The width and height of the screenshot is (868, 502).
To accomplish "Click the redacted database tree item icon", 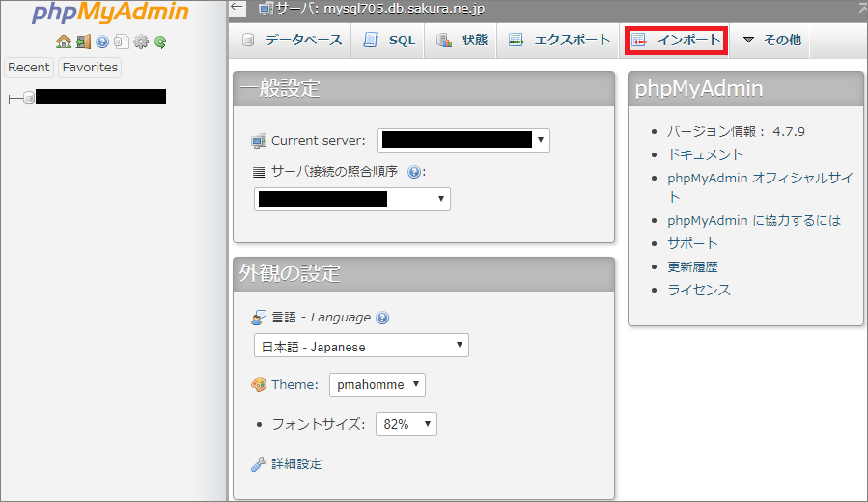I will coord(29,98).
